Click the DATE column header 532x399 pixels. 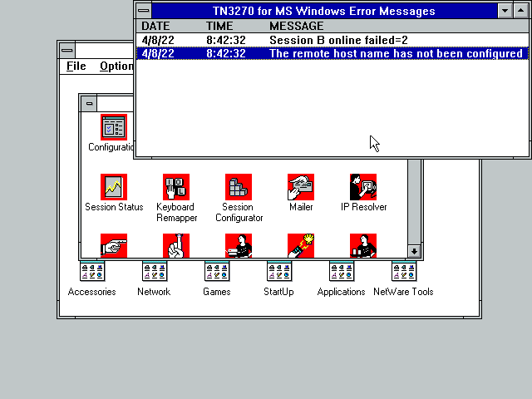click(155, 26)
